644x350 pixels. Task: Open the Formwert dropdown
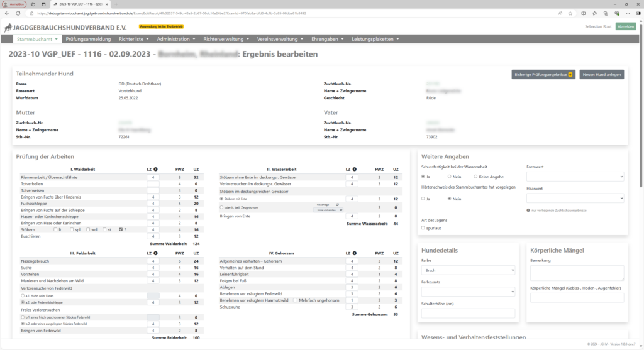(575, 177)
